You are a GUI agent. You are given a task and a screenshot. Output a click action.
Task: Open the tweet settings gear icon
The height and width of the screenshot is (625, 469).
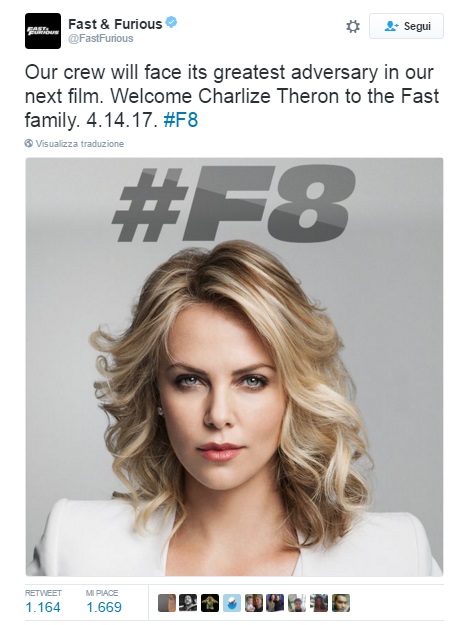click(353, 27)
